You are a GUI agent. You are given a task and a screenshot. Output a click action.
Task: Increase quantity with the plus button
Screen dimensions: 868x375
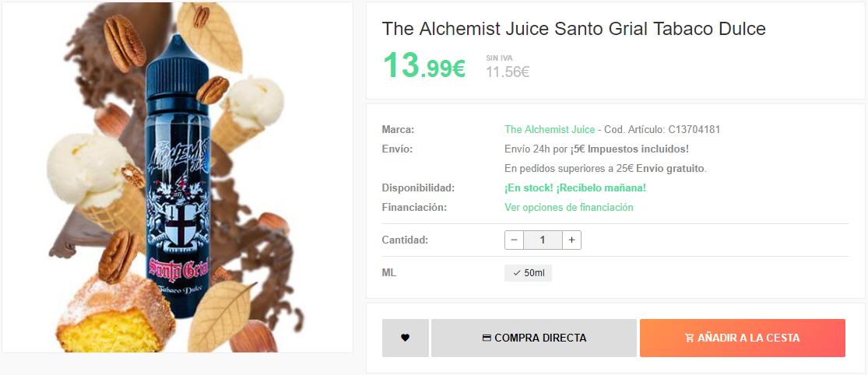pos(572,240)
